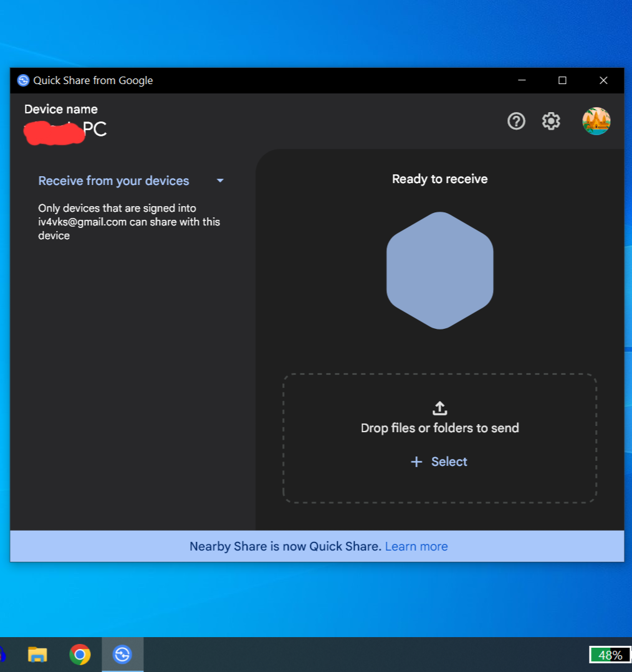The image size is (632, 672).
Task: Click the Quick Share logo in title bar
Action: tap(23, 80)
